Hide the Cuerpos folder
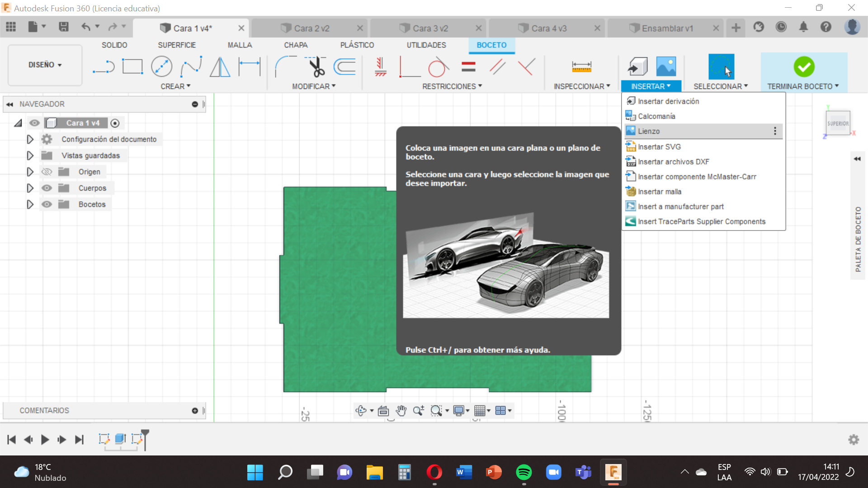This screenshot has width=868, height=488. tap(47, 188)
